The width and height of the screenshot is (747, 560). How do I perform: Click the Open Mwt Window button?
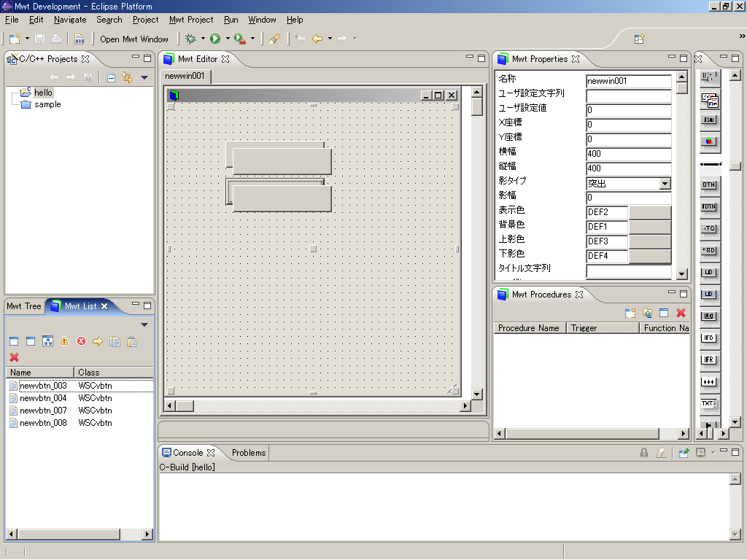coord(134,39)
